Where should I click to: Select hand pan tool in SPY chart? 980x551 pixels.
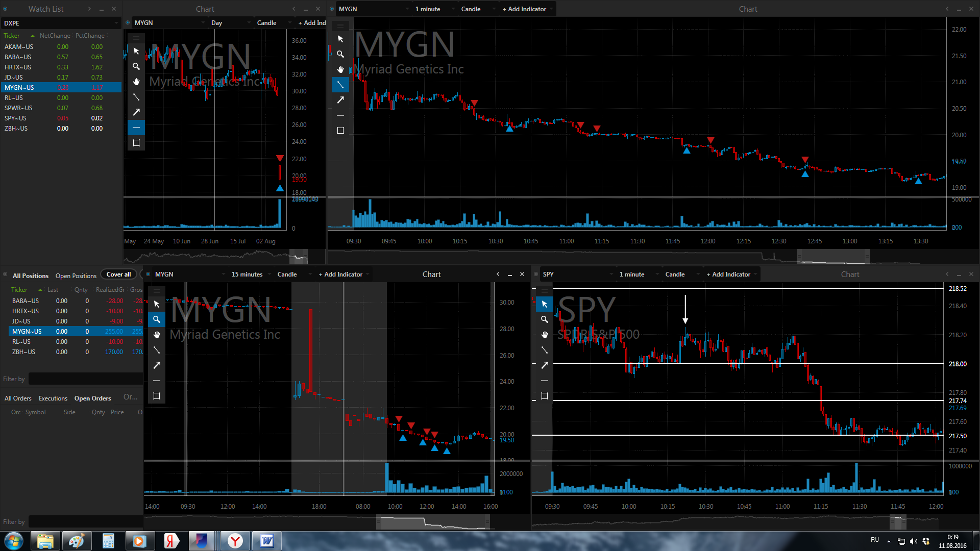pyautogui.click(x=545, y=335)
